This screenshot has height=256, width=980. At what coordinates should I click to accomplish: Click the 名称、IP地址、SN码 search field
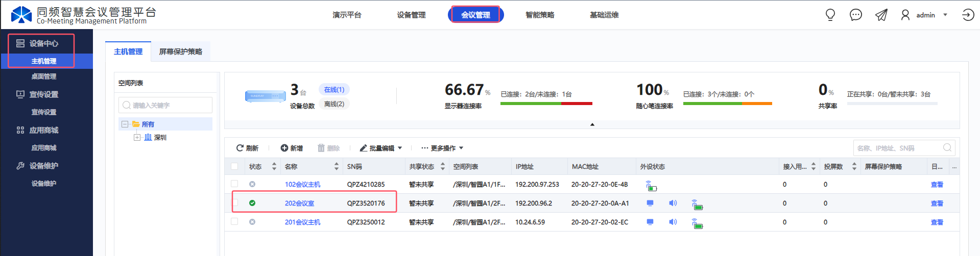coord(898,148)
